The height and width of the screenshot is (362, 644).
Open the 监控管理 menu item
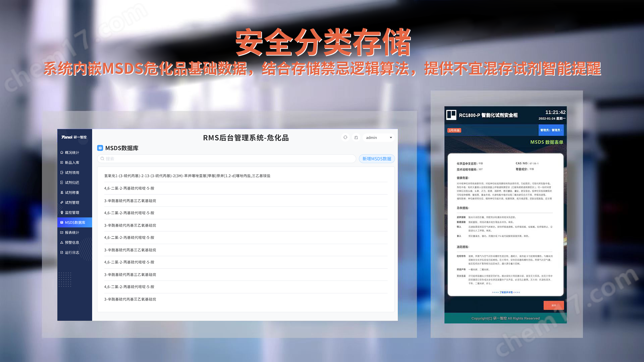(74, 213)
